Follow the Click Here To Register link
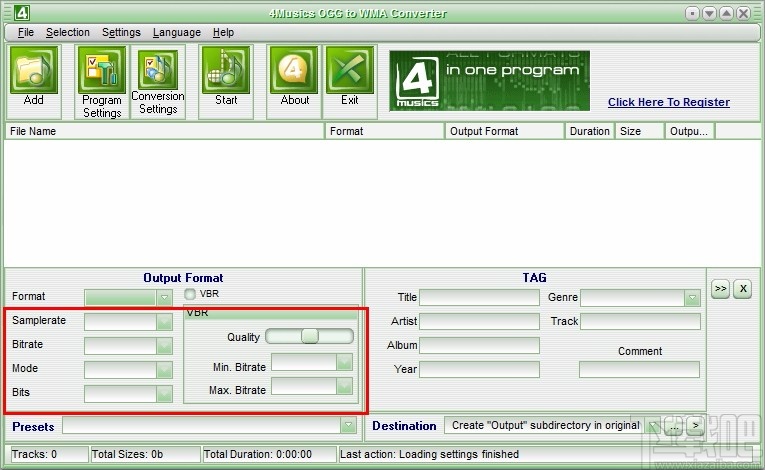765x470 pixels. click(669, 102)
